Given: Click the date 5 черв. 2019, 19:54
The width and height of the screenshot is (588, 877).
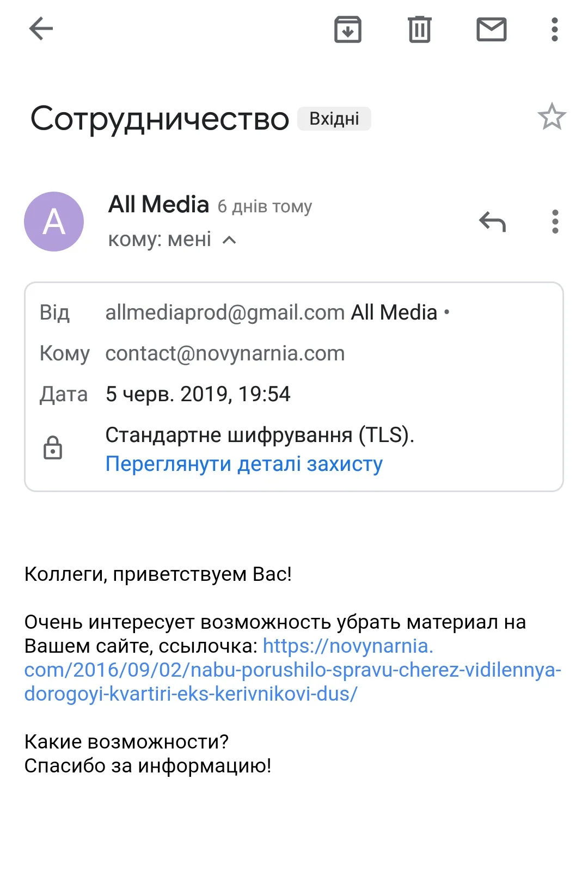Looking at the screenshot, I should (198, 394).
